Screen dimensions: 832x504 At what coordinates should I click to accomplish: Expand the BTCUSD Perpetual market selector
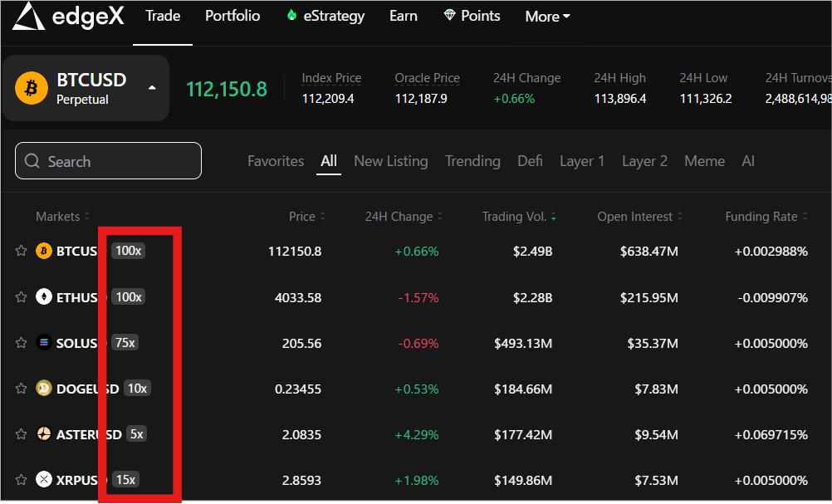tap(151, 87)
